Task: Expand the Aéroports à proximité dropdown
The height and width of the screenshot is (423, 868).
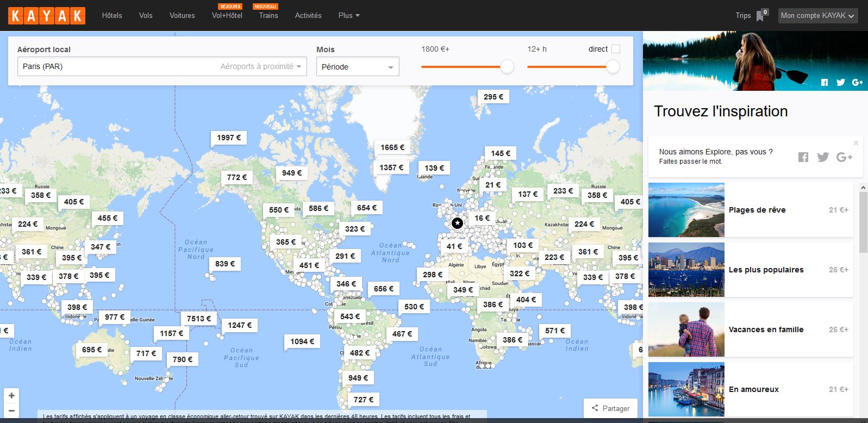Action: (x=261, y=66)
